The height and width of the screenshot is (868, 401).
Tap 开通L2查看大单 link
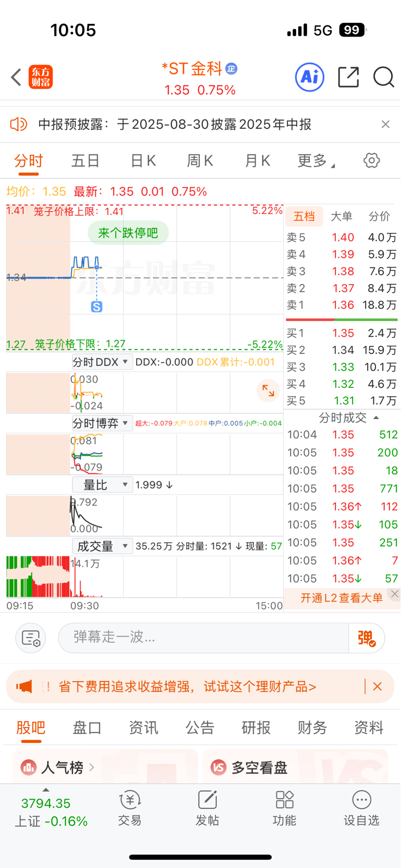click(342, 598)
